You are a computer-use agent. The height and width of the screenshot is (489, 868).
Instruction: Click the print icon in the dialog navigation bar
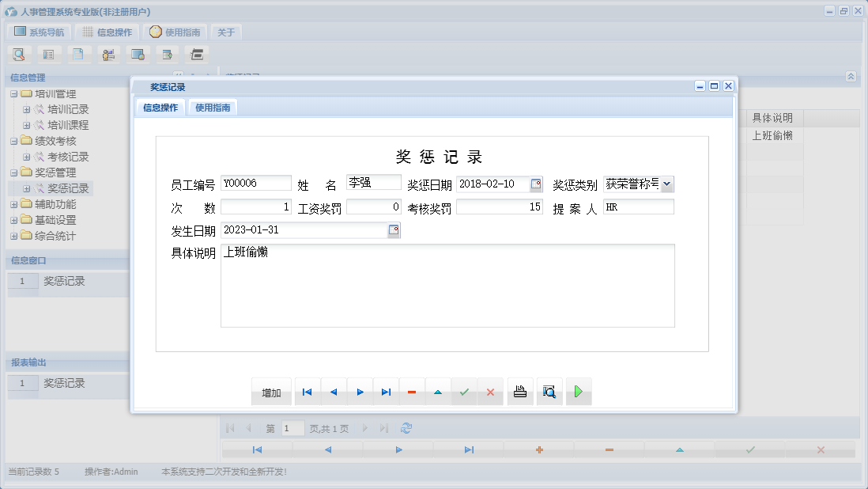point(519,391)
